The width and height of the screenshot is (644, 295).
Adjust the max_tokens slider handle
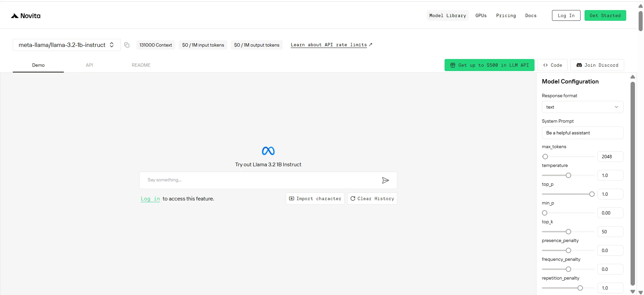pyautogui.click(x=545, y=157)
